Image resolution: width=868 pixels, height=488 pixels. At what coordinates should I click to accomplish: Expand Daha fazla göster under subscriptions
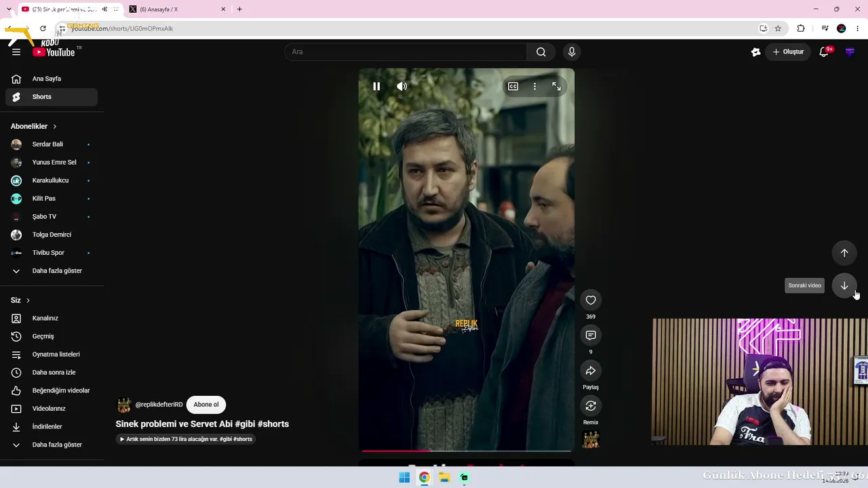click(52, 271)
